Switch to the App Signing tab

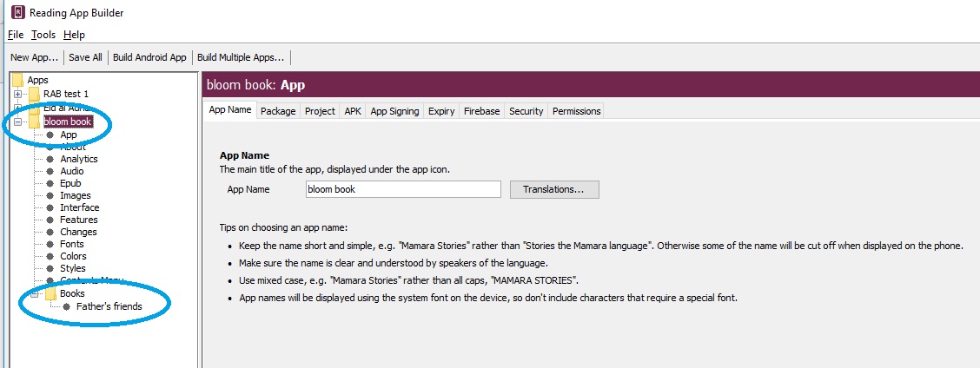tap(394, 111)
